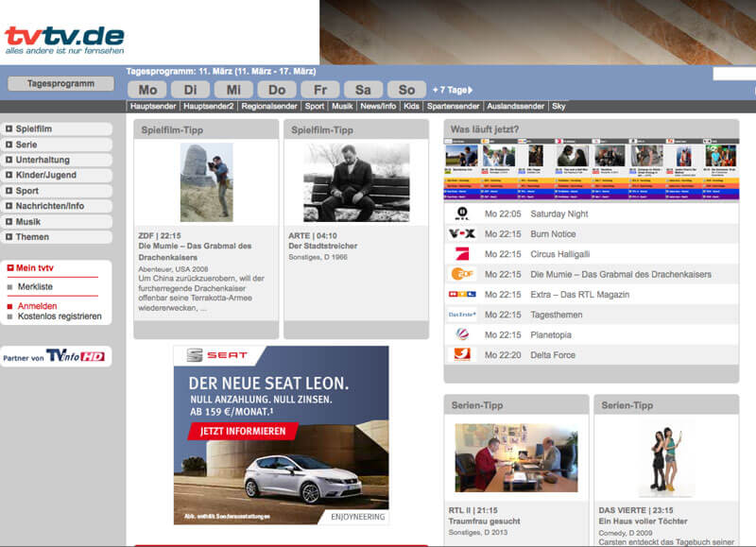The width and height of the screenshot is (756, 547).
Task: Select Spartensender in the channel bar
Action: tap(454, 106)
